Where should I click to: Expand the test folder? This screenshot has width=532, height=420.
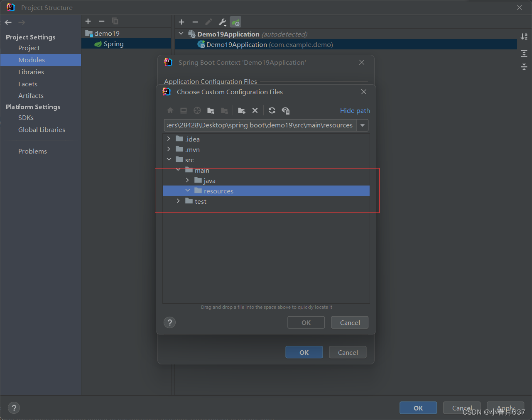(x=178, y=201)
